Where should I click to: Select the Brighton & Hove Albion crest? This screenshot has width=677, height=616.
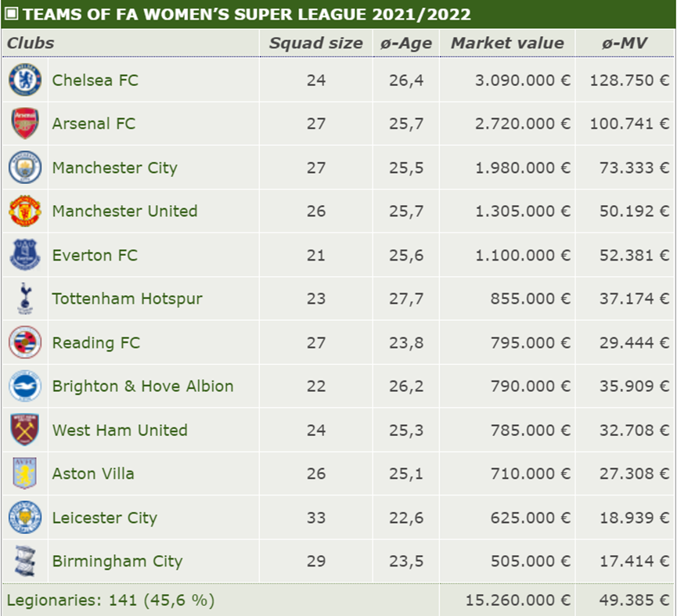click(24, 387)
